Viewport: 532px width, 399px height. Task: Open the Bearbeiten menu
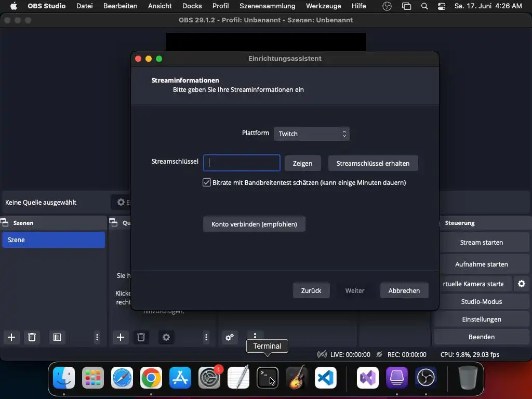pyautogui.click(x=121, y=6)
